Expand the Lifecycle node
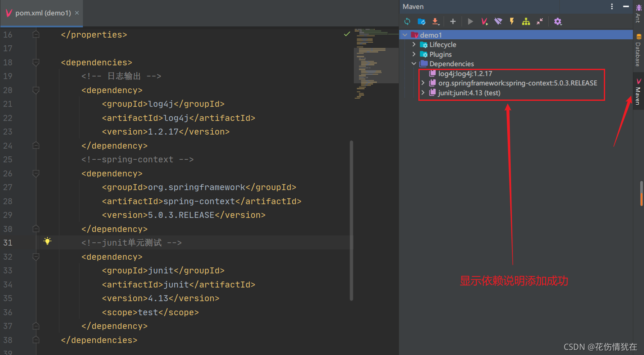The height and width of the screenshot is (355, 644). (x=414, y=44)
